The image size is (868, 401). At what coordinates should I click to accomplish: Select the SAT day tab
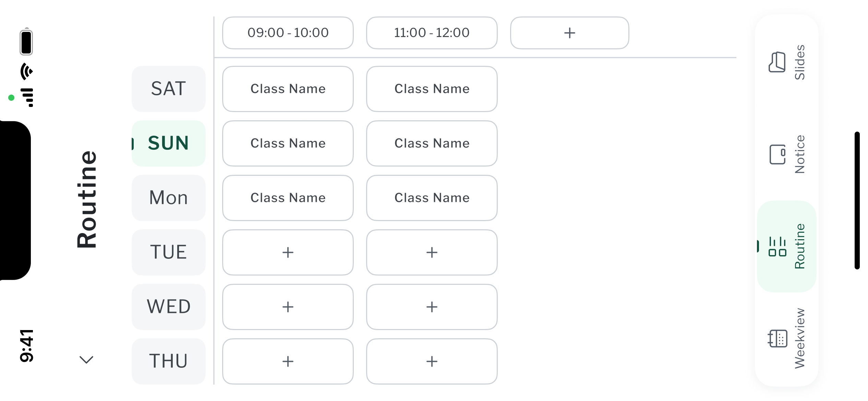pos(168,89)
